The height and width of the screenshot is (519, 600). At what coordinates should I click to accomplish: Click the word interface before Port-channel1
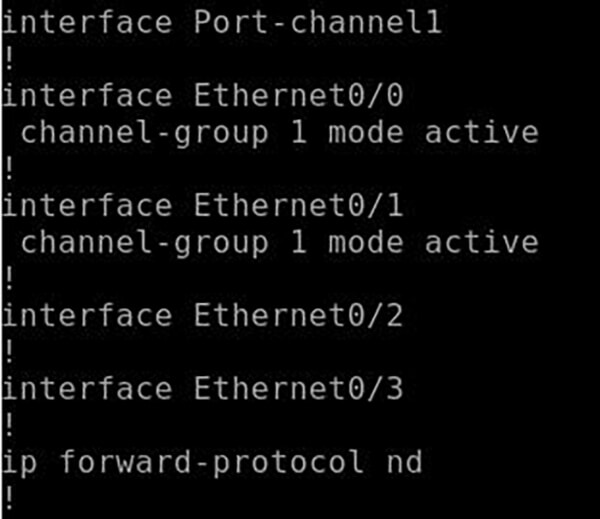click(86, 22)
